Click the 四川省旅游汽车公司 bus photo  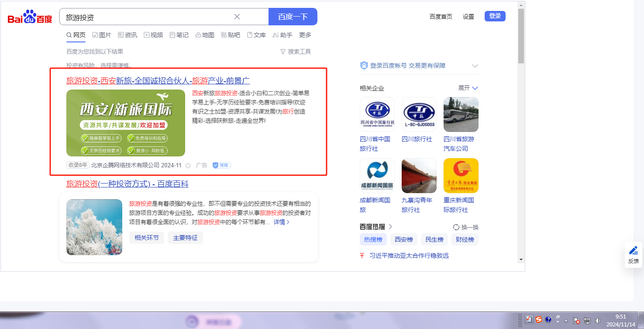coord(461,114)
